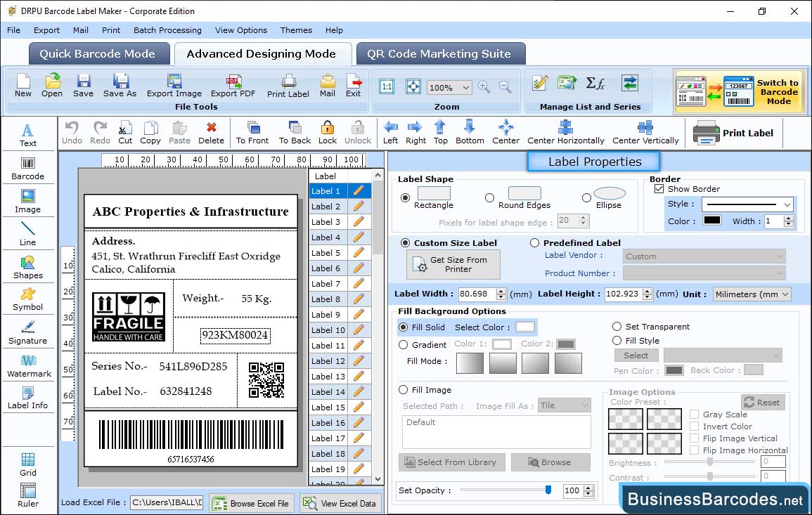Image resolution: width=812 pixels, height=515 pixels.
Task: Select Gradient fill background option
Action: (x=403, y=345)
